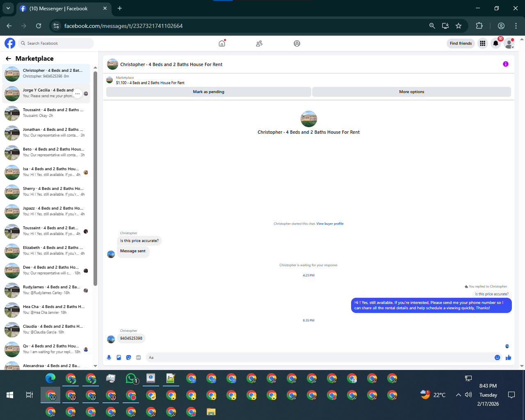Image resolution: width=525 pixels, height=420 pixels.
Task: Open Sherry conversation
Action: tap(46, 192)
